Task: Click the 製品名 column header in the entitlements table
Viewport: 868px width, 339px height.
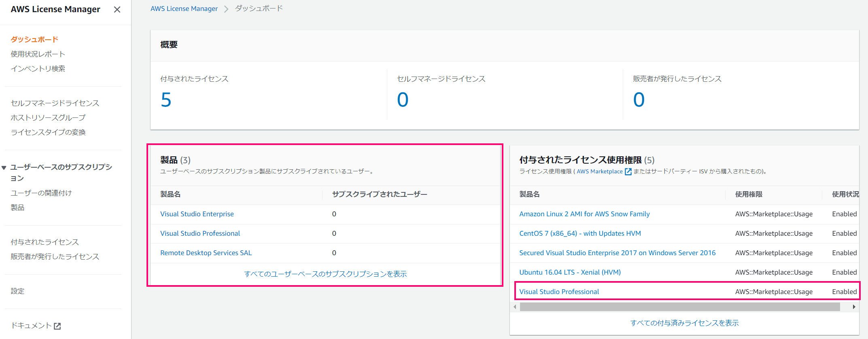Action: [x=529, y=194]
